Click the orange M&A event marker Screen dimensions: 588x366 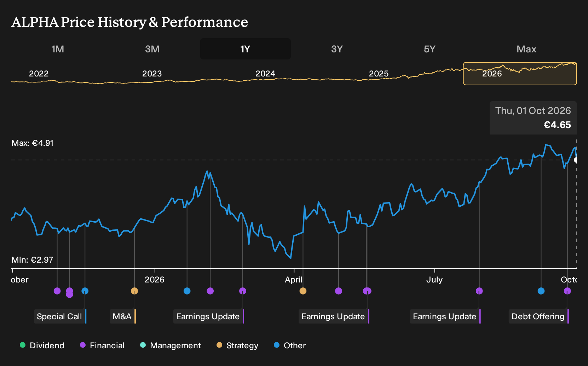pyautogui.click(x=134, y=291)
